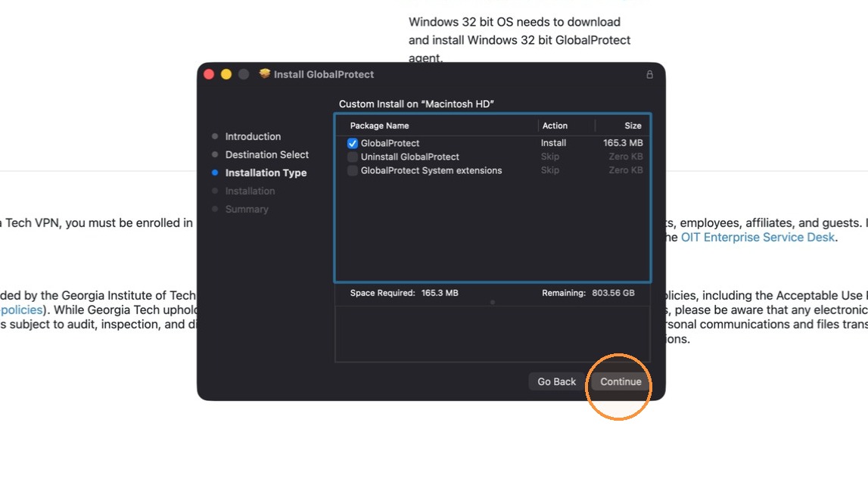Click the Package Name column header

click(379, 126)
